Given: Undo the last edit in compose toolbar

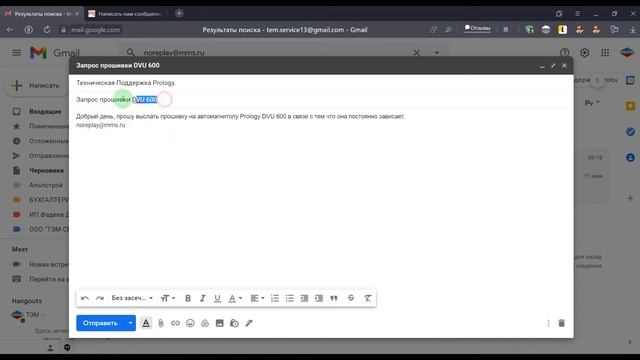Looking at the screenshot, I should click(85, 298).
